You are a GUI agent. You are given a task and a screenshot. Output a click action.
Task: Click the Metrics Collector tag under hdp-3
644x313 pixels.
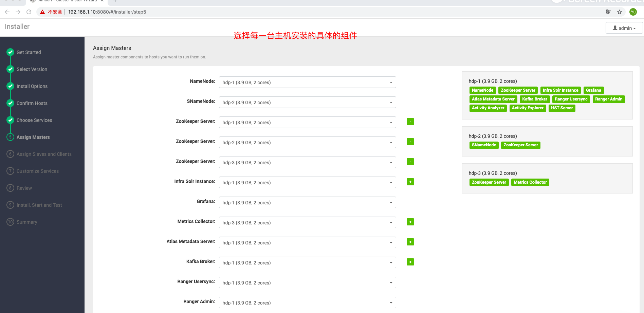[x=530, y=182]
